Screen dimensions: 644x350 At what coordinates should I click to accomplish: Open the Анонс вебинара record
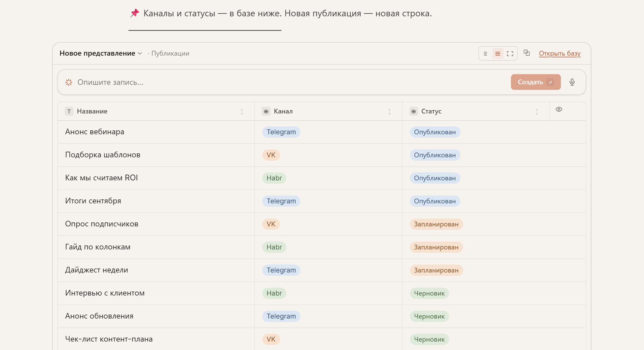click(95, 132)
